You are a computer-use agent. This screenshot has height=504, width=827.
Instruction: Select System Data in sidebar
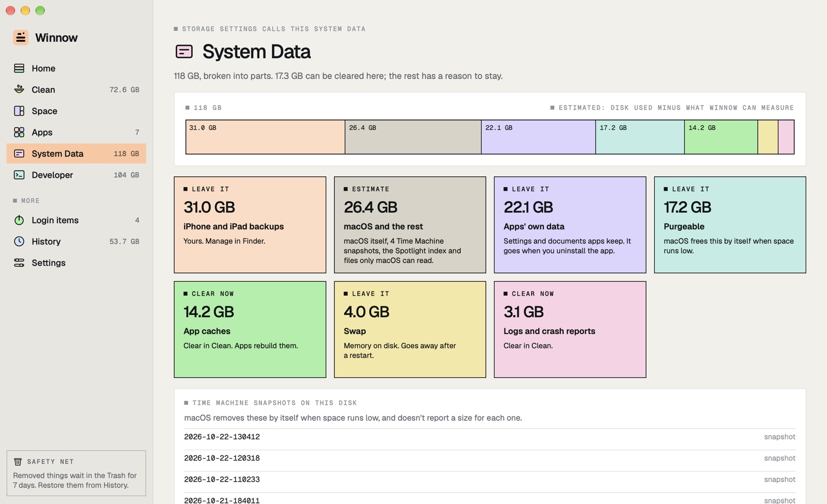coord(76,154)
